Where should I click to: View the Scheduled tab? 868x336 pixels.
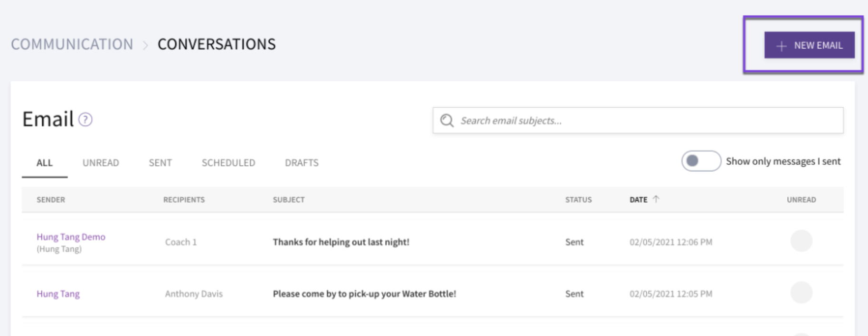pos(228,163)
